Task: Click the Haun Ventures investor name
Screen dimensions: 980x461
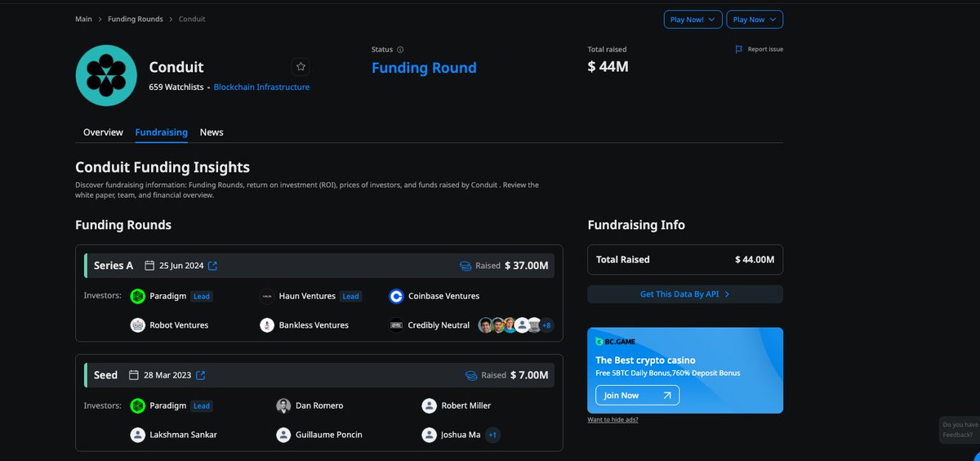Action: pos(307,296)
